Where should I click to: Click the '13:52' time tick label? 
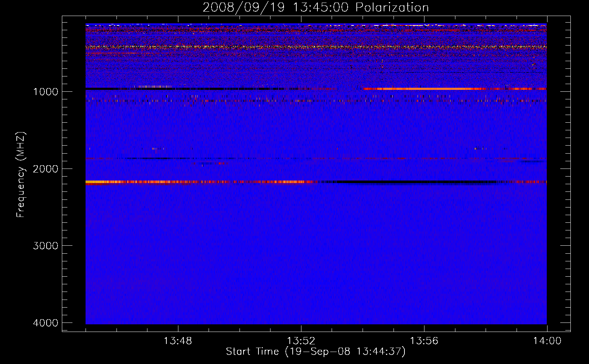[301, 341]
